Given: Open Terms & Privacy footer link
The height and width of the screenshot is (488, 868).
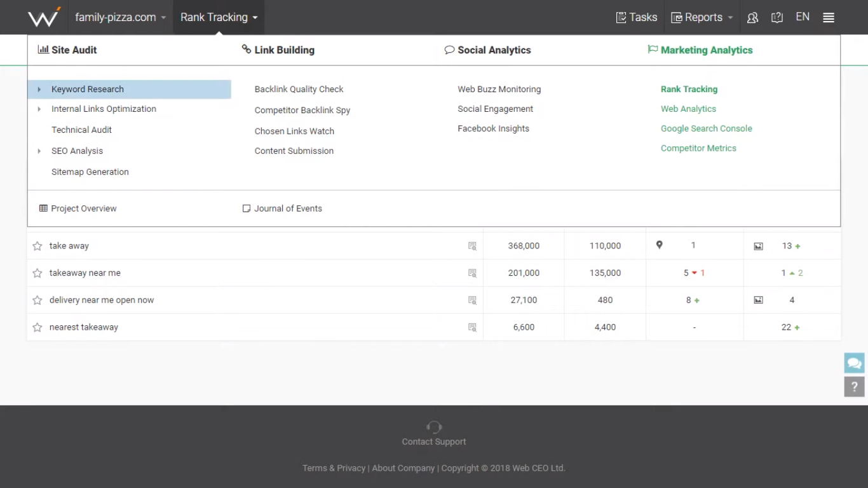Looking at the screenshot, I should 334,468.
